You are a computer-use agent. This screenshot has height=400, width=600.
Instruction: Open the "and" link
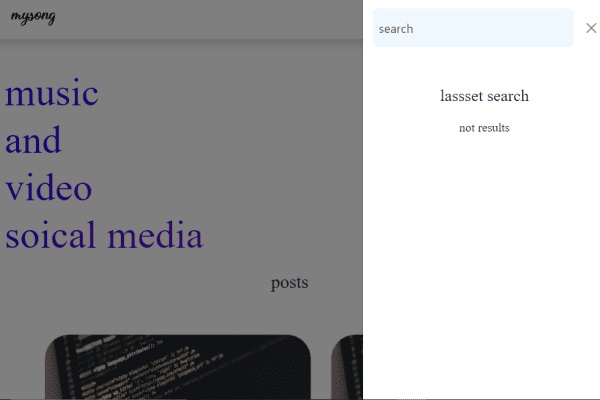pos(33,140)
